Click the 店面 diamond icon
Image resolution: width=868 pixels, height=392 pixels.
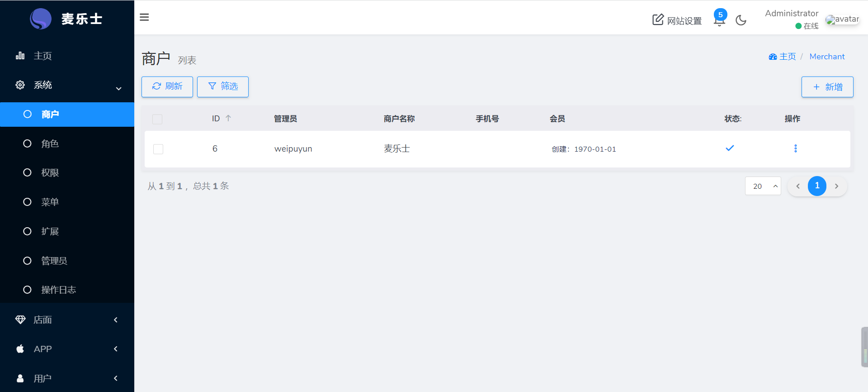tap(20, 320)
